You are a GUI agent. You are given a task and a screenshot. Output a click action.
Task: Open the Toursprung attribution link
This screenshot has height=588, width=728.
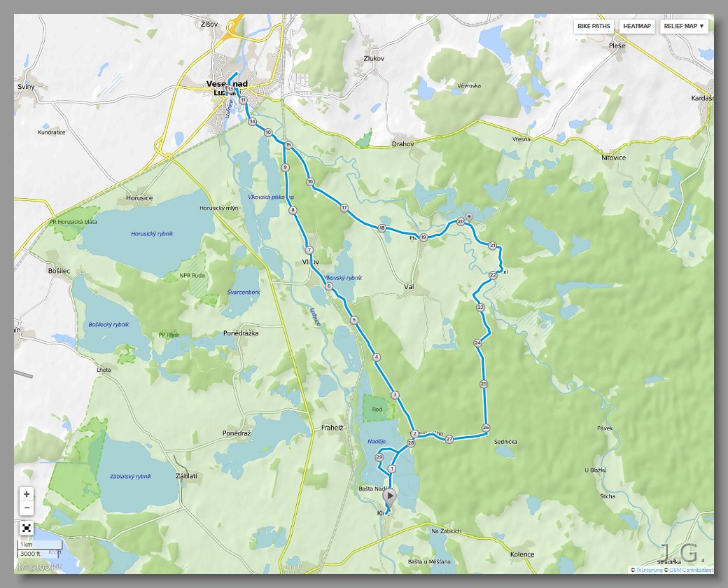click(649, 570)
